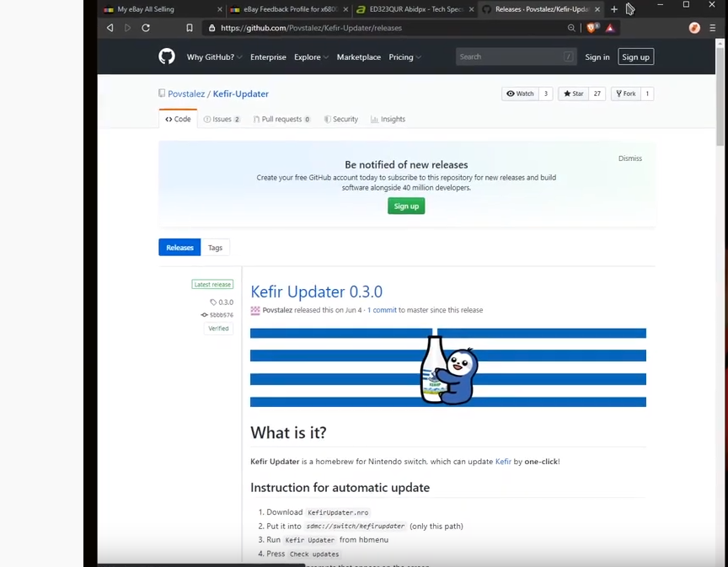This screenshot has height=567, width=728.
Task: Open the browser profile avatar icon
Action: click(x=694, y=28)
